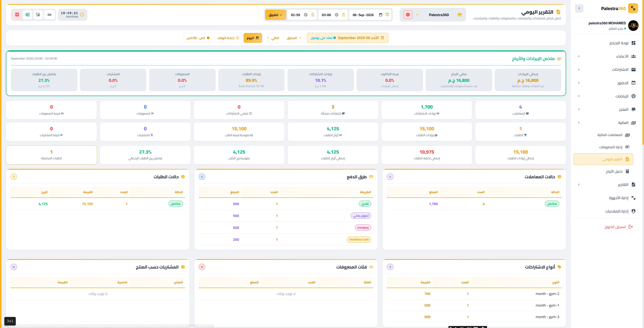Expand the الاشتراكات subscriptions menu
Screen dimensions: 644x328
606,69
